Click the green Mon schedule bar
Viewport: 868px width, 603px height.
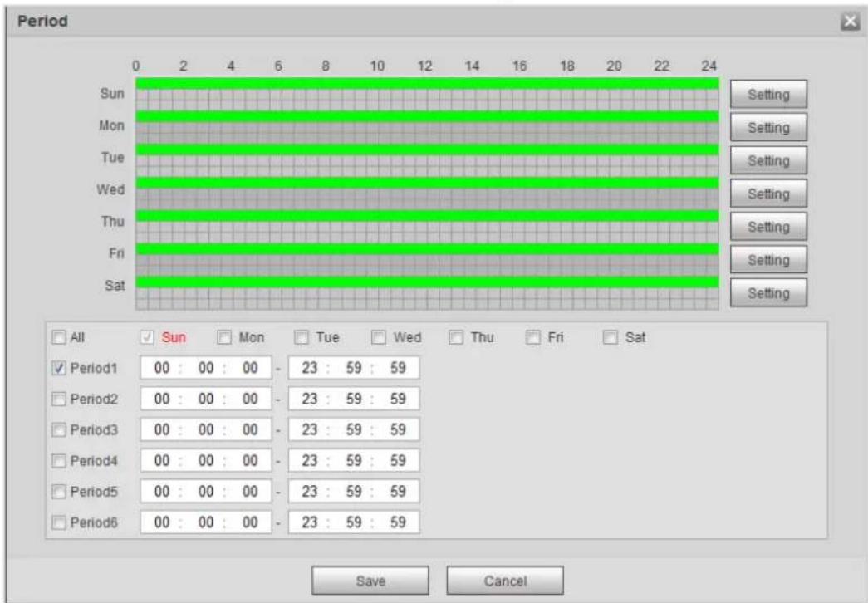tap(428, 116)
